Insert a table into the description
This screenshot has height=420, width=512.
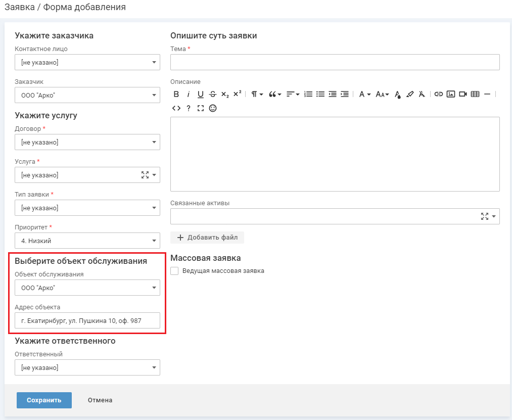[475, 94]
